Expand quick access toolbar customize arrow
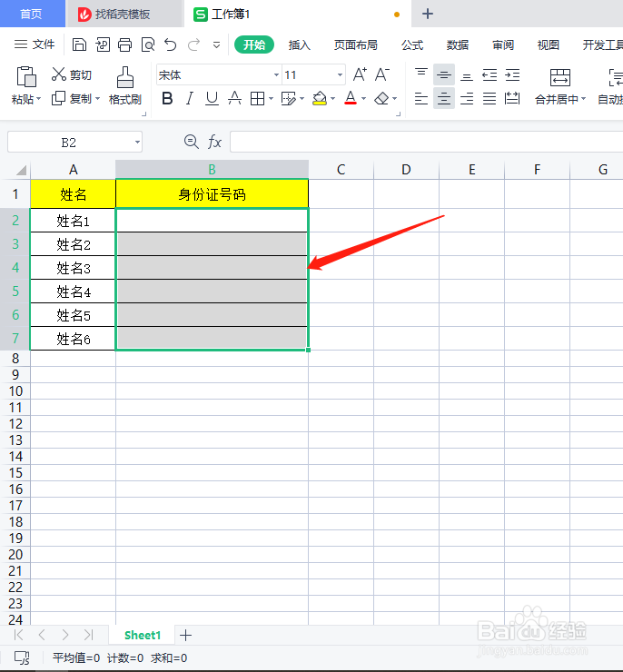The width and height of the screenshot is (623, 672). click(216, 45)
